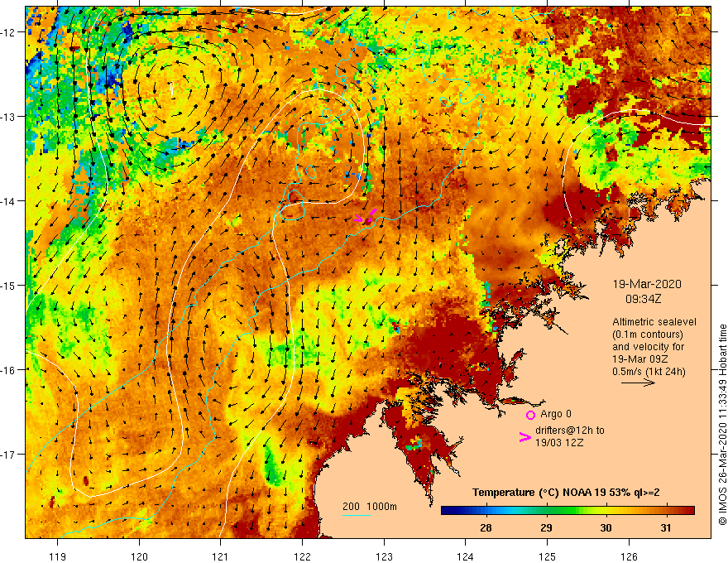The image size is (728, 563).
Task: Click the '200 1000m' depth contour label
Action: [x=370, y=507]
